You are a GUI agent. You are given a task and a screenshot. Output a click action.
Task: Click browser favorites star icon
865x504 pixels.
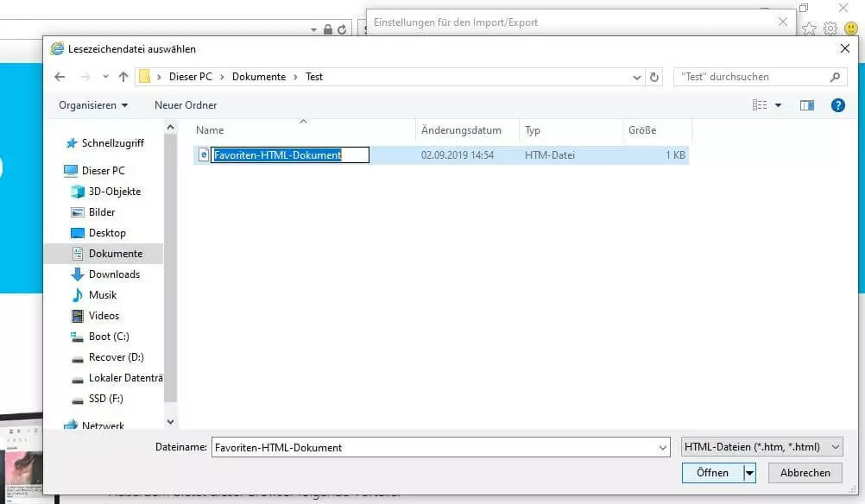pyautogui.click(x=809, y=28)
